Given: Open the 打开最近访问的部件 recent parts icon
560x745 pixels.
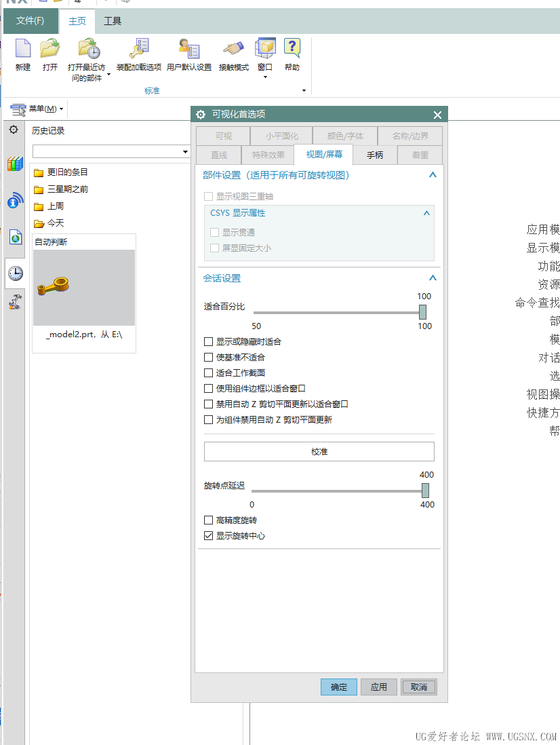Looking at the screenshot, I should click(x=89, y=48).
